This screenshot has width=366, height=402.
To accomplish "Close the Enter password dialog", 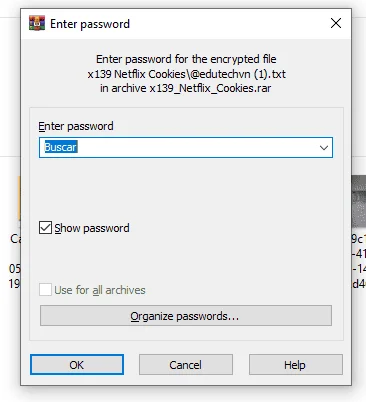I will tap(336, 23).
